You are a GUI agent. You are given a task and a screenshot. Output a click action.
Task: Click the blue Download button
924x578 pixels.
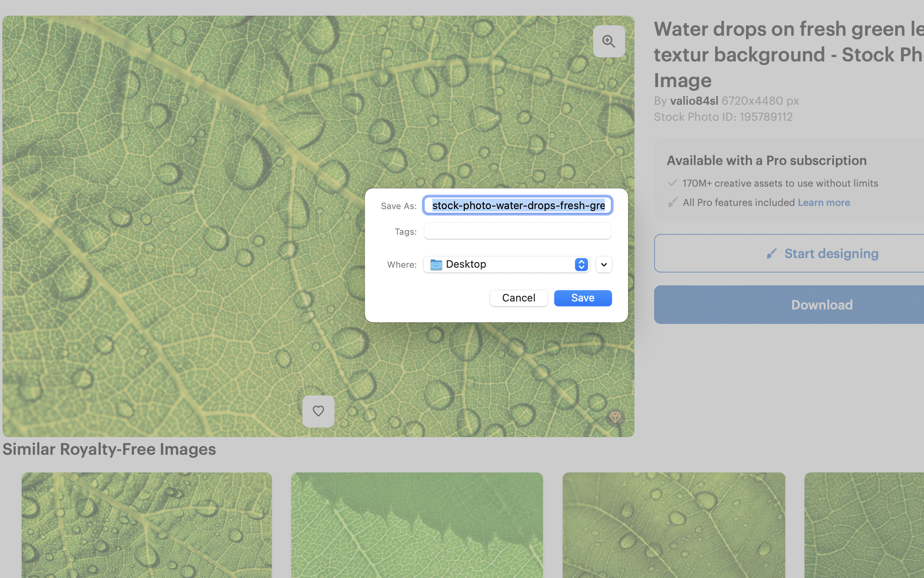(x=789, y=305)
